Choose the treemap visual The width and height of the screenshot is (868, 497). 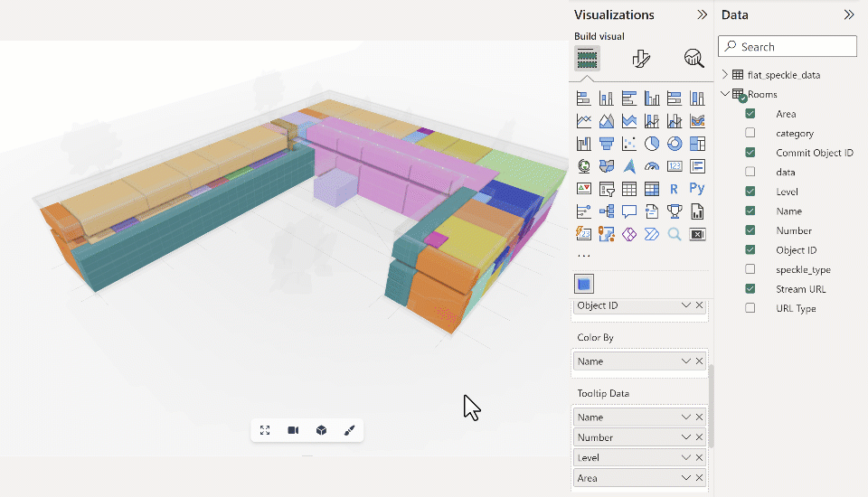click(697, 144)
